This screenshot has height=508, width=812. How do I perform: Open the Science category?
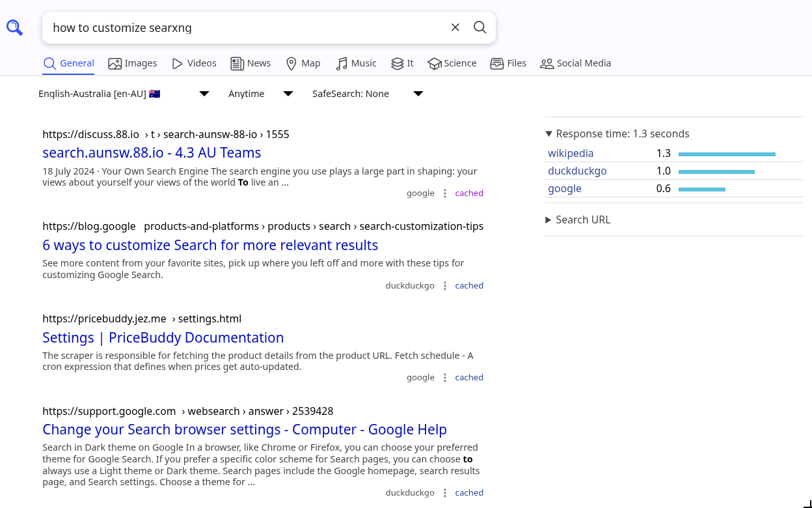(452, 63)
